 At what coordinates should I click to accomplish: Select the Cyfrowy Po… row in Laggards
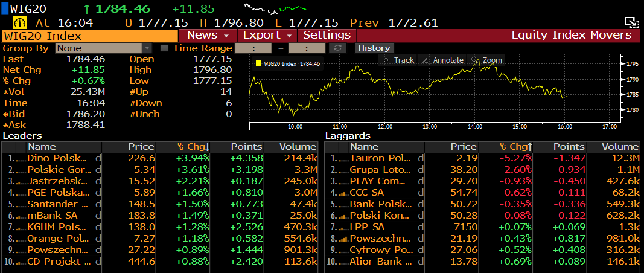point(482,251)
